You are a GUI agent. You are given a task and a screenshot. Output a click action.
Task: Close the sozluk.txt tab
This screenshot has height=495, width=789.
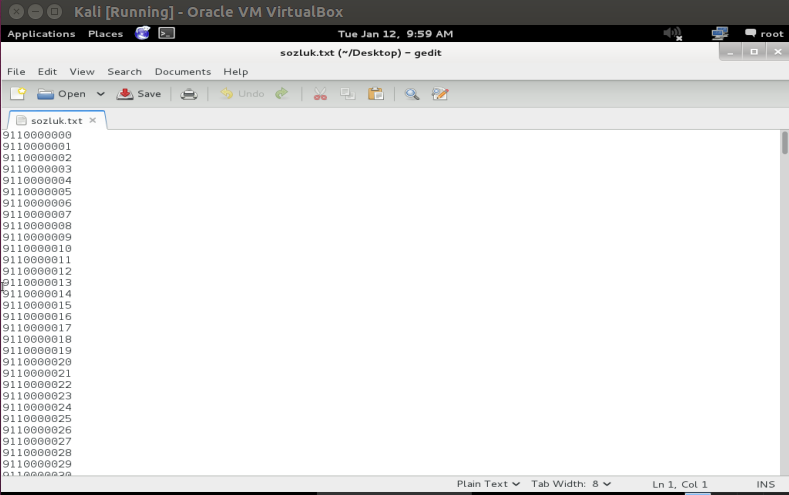93,120
